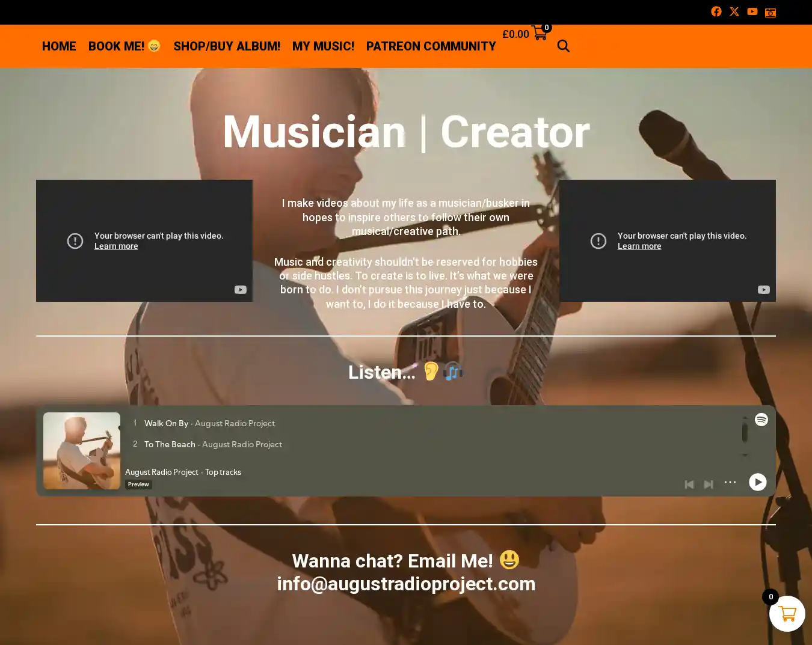812x645 pixels.
Task: Go to previous track in Spotify player
Action: click(x=689, y=484)
